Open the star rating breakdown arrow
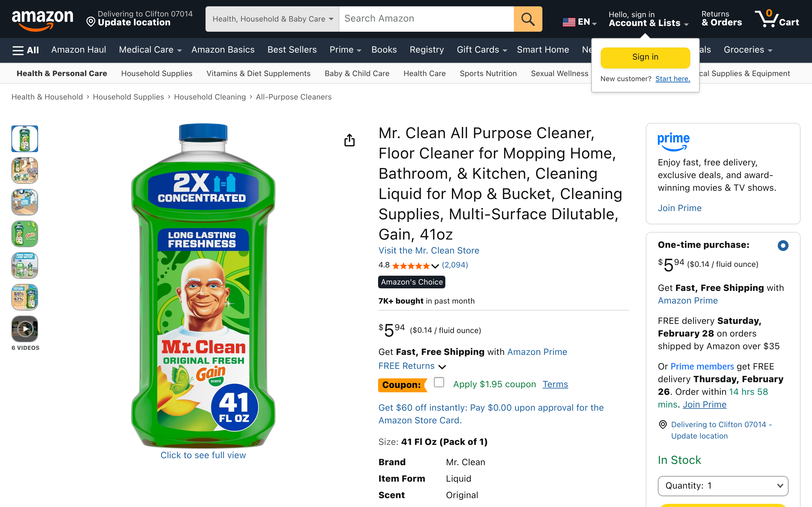Viewport: 812px width, 507px height. point(435,266)
